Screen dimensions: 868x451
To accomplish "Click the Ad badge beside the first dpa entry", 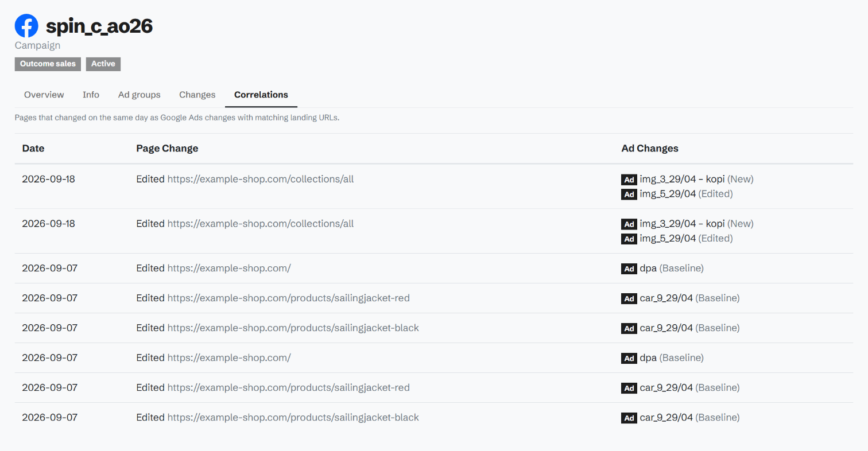I will coord(629,269).
